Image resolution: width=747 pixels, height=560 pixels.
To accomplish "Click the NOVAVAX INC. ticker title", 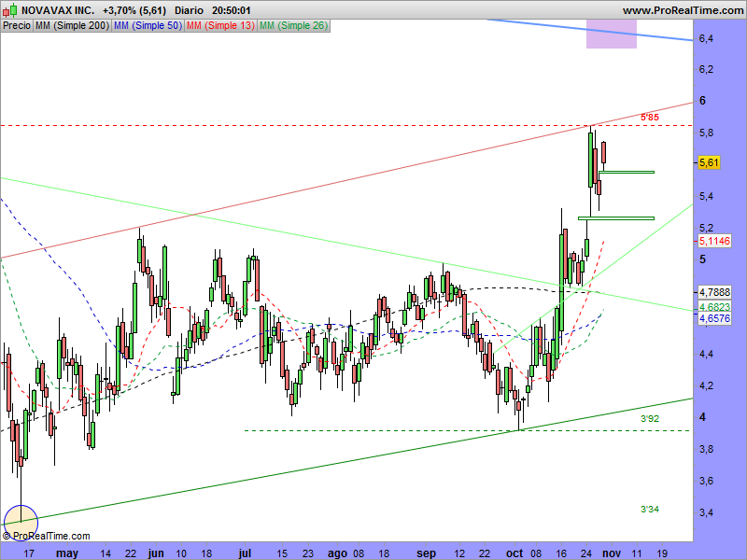I will pos(58,10).
